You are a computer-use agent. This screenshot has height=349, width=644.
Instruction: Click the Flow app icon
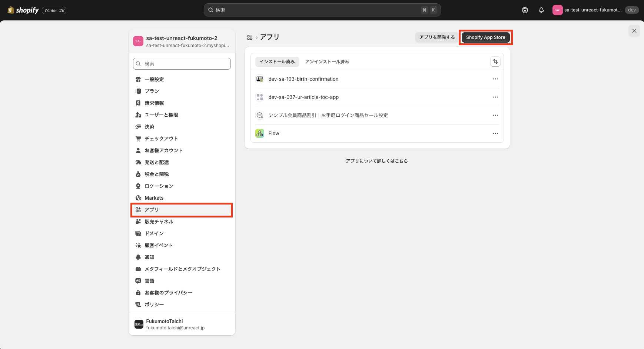260,133
